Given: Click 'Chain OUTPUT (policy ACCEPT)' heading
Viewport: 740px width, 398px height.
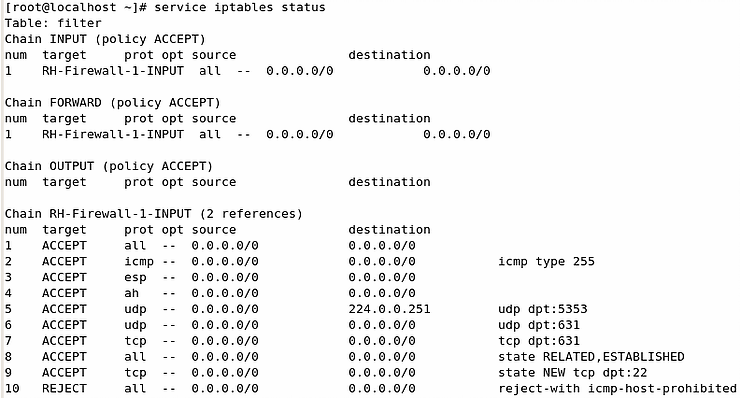Looking at the screenshot, I should (109, 167).
